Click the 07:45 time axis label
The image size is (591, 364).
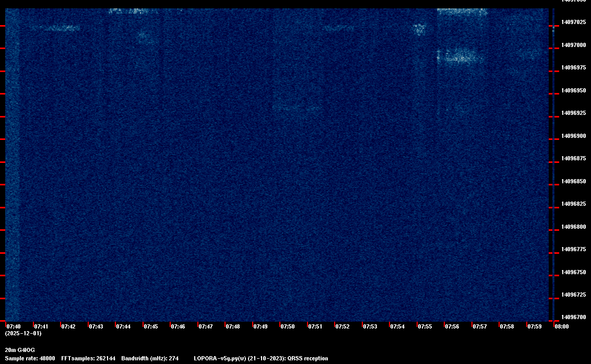151,326
